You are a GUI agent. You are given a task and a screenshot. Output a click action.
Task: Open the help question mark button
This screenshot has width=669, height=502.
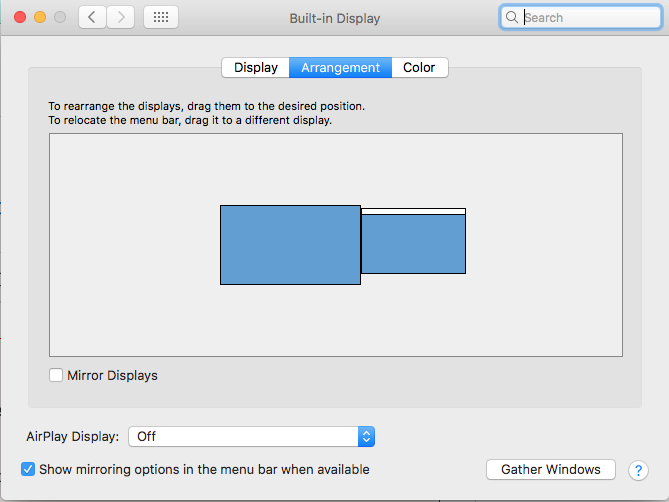(x=638, y=470)
